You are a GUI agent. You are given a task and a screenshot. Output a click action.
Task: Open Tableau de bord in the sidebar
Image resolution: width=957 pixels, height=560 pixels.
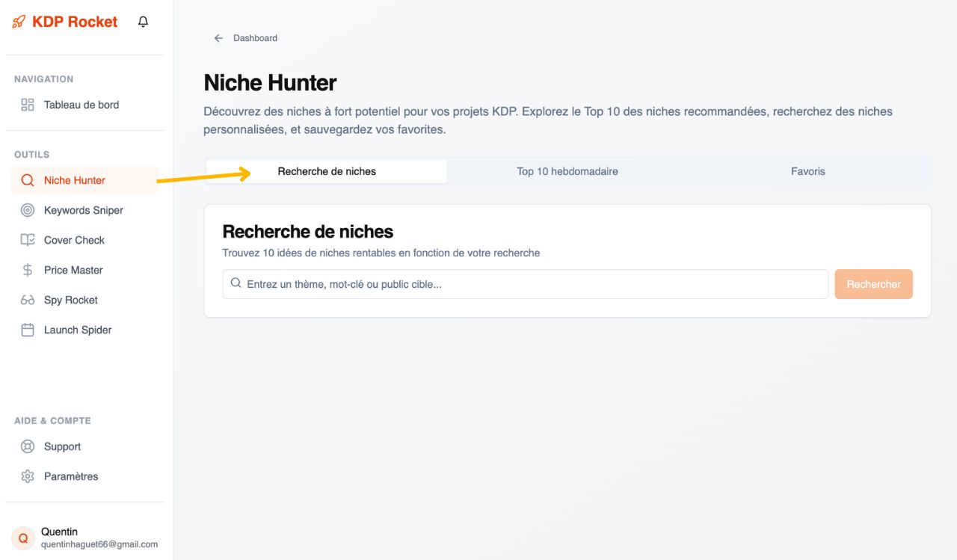[x=84, y=105]
